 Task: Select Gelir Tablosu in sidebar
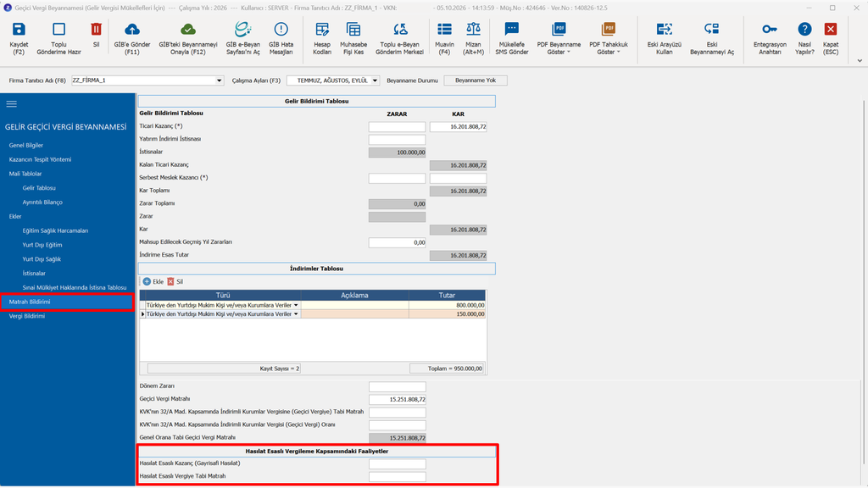[39, 188]
